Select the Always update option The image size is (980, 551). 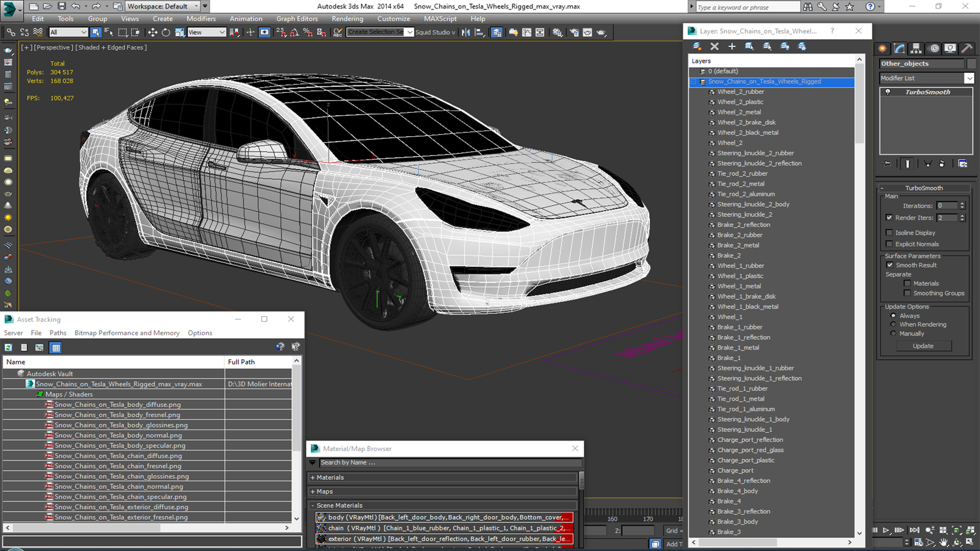(893, 316)
